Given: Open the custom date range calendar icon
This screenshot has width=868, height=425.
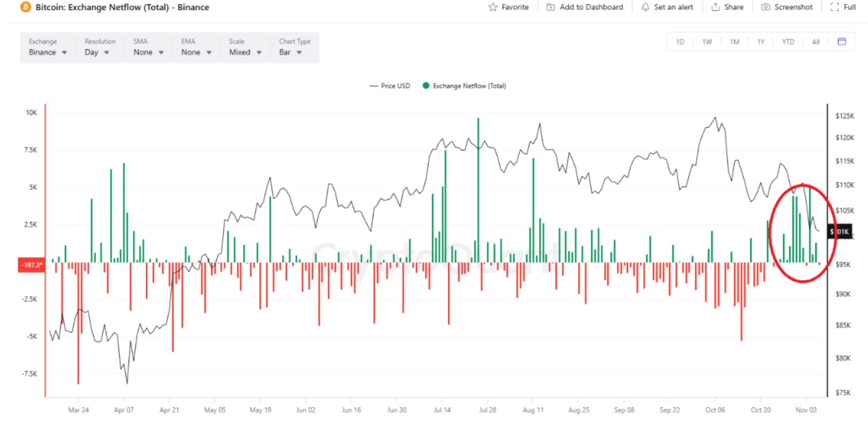Looking at the screenshot, I should [x=842, y=41].
